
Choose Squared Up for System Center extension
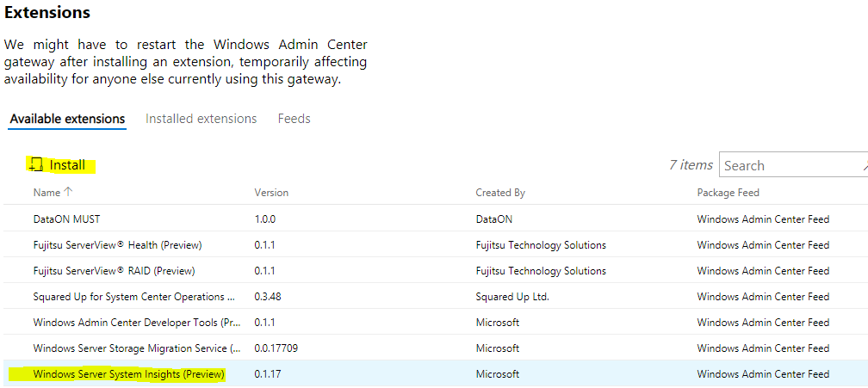[x=133, y=297]
